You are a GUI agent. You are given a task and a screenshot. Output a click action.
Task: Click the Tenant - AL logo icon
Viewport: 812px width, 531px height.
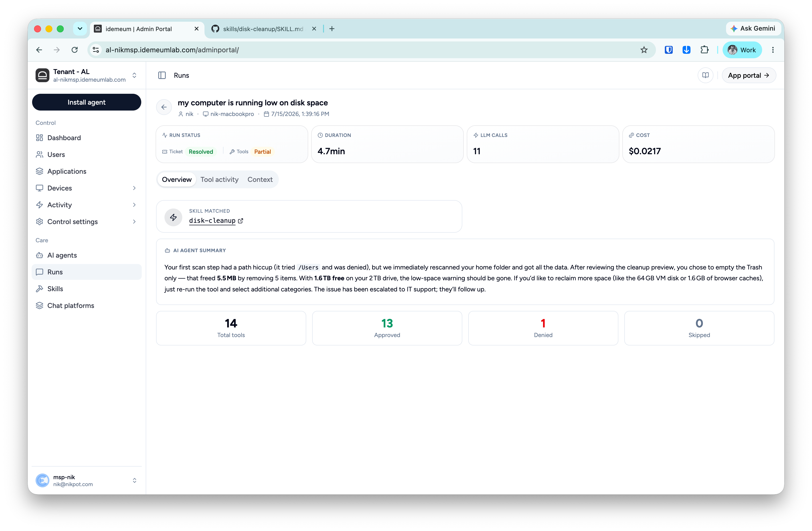[42, 75]
